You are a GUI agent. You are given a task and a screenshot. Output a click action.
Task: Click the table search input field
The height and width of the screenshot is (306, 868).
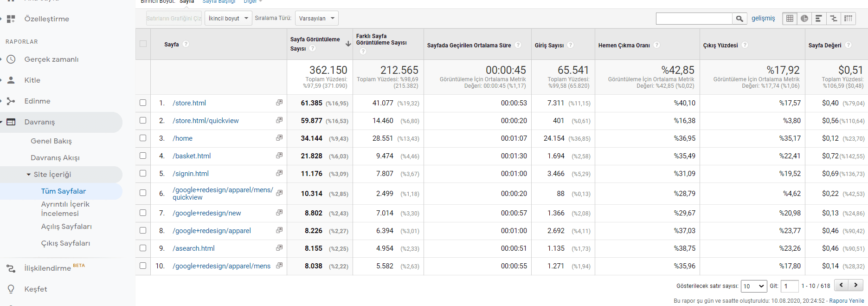click(x=694, y=19)
